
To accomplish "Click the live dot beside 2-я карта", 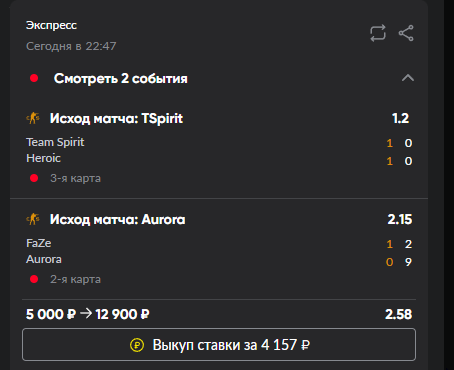I will (x=34, y=279).
